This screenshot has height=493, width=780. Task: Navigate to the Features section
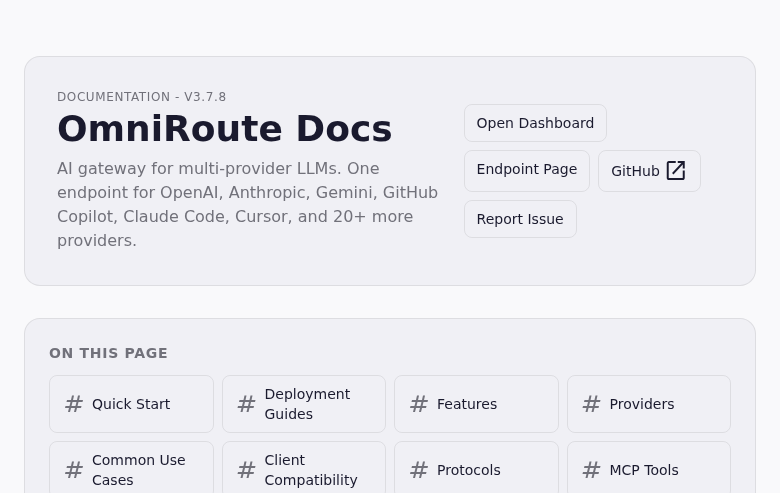[x=476, y=404]
